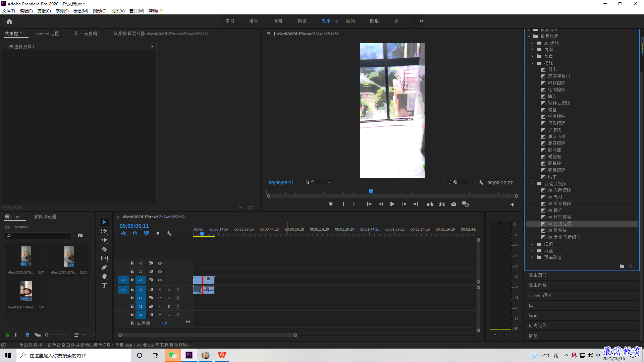Viewport: 644px width, 362px height.
Task: Collapse the 沉浸式视频 folder
Action: point(533,184)
